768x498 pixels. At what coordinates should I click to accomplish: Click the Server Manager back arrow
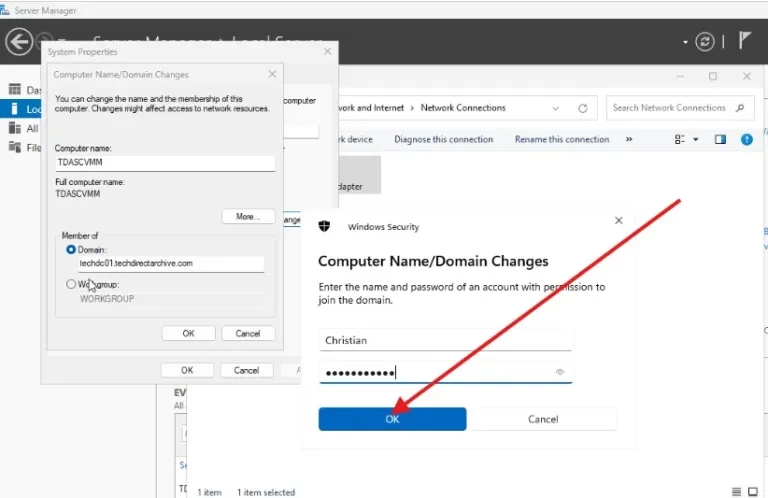coord(19,42)
